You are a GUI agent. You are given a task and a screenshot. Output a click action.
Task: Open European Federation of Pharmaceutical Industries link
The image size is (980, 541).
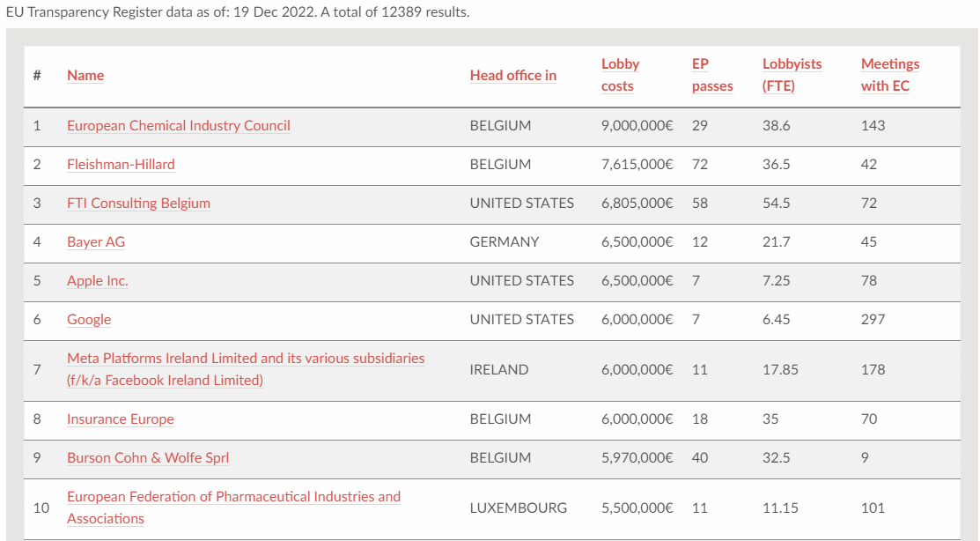[233, 497]
